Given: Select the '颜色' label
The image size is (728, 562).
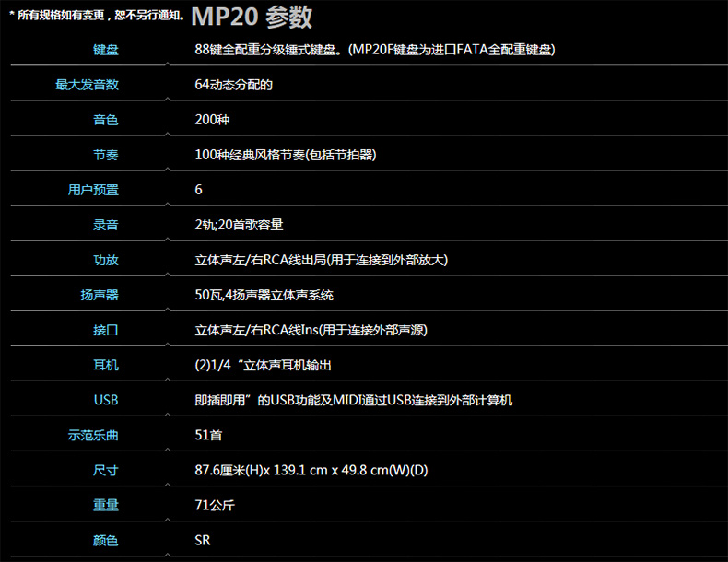Looking at the screenshot, I should 106,540.
